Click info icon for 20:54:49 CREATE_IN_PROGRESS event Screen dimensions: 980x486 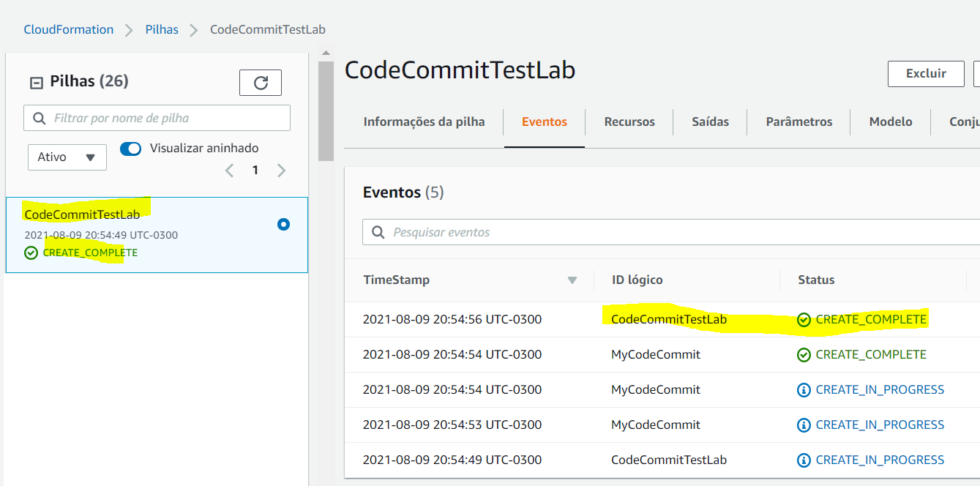click(804, 460)
